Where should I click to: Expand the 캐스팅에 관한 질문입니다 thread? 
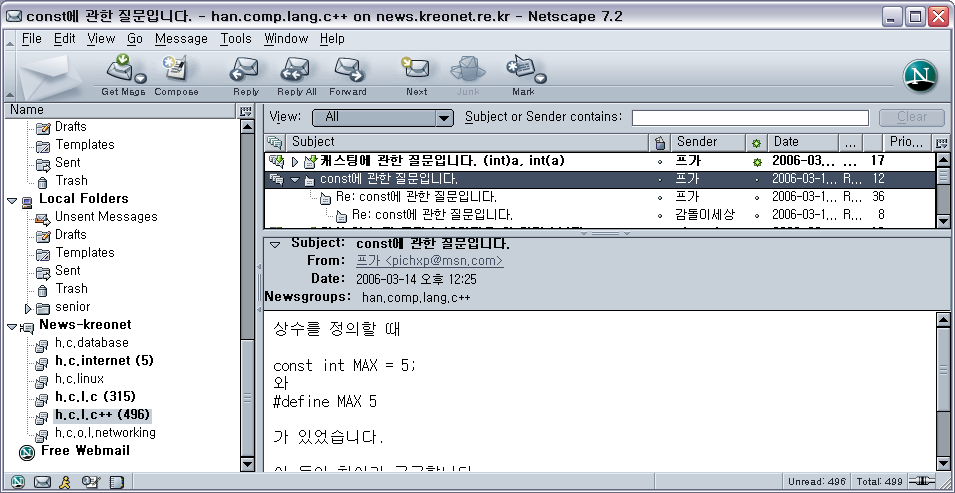click(x=295, y=161)
